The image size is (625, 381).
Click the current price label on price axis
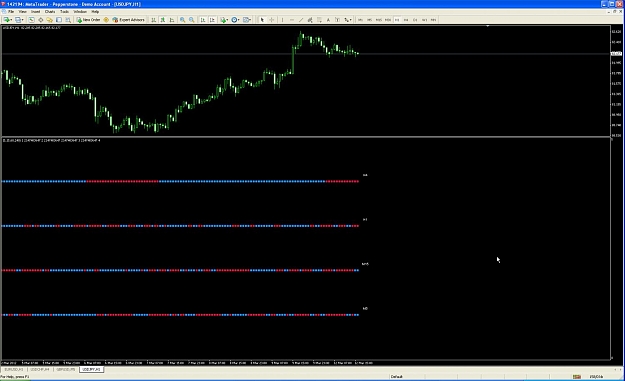coord(616,53)
